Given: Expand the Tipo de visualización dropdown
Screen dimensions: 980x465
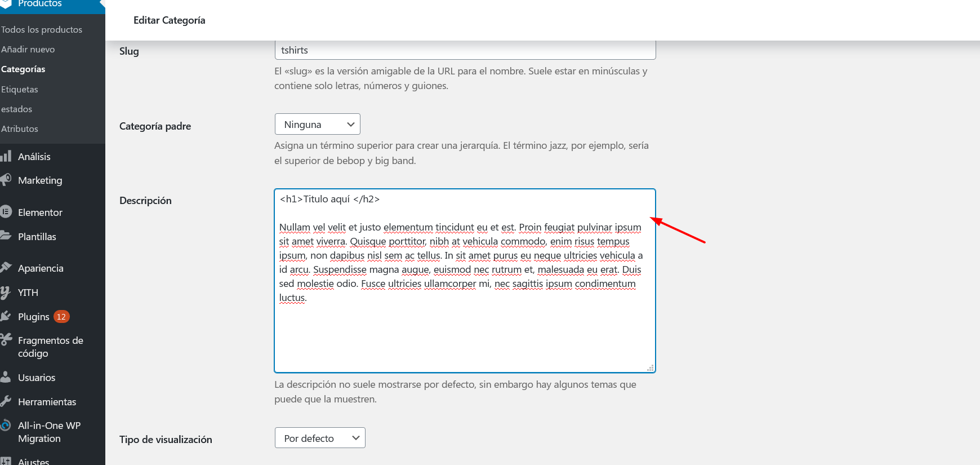Looking at the screenshot, I should pyautogui.click(x=320, y=438).
